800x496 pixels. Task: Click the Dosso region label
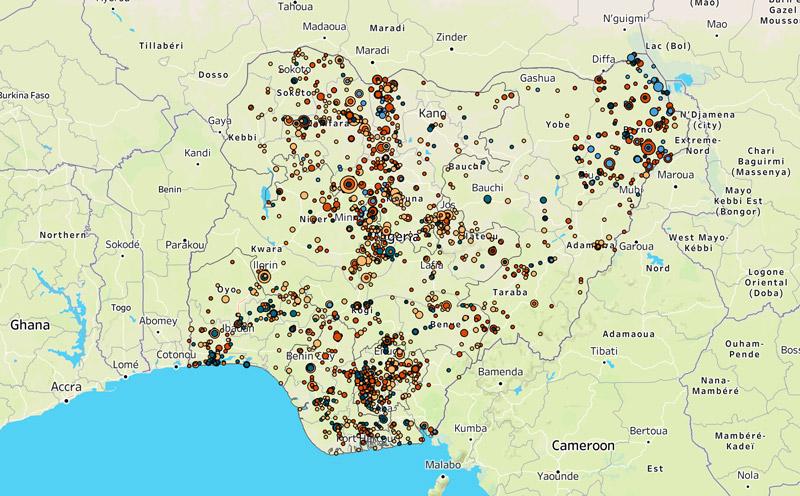215,73
